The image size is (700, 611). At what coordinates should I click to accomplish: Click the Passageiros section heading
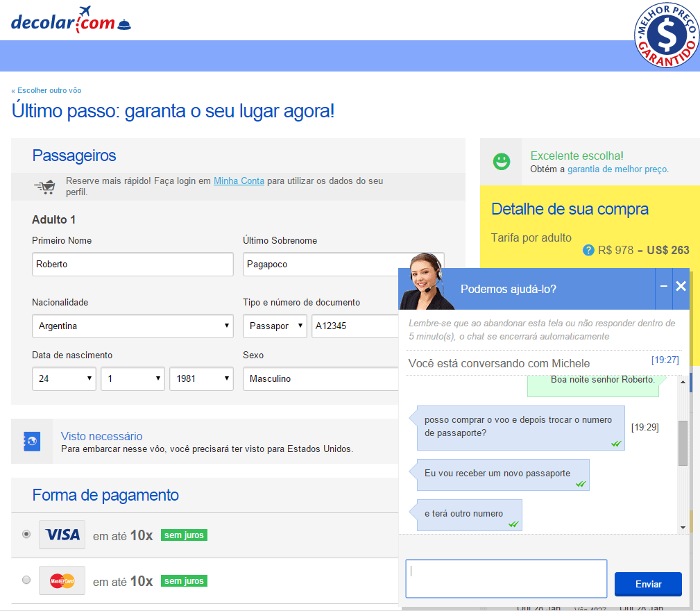click(74, 156)
